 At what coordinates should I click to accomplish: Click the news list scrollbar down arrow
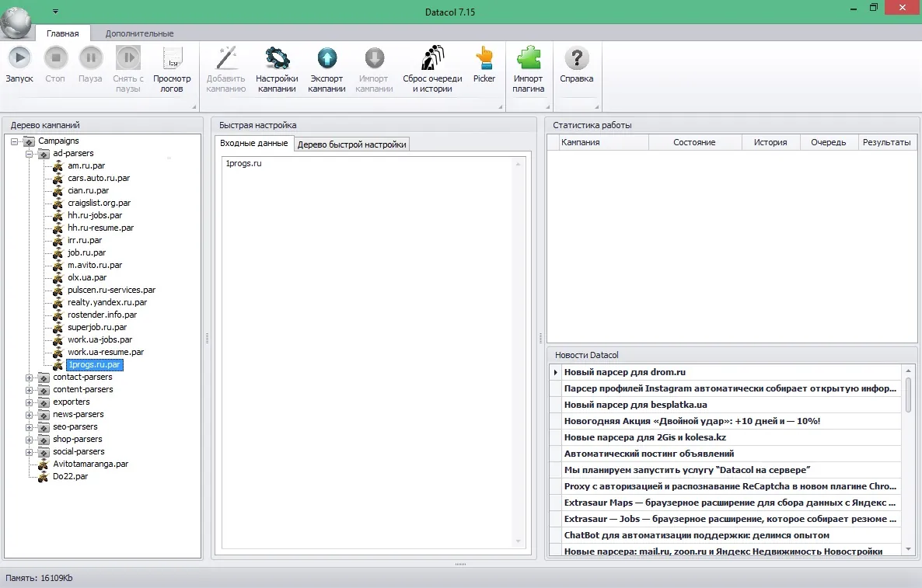click(909, 549)
